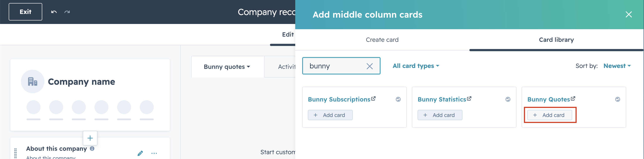The width and height of the screenshot is (644, 159).
Task: Click the redo arrow icon
Action: pos(67,12)
